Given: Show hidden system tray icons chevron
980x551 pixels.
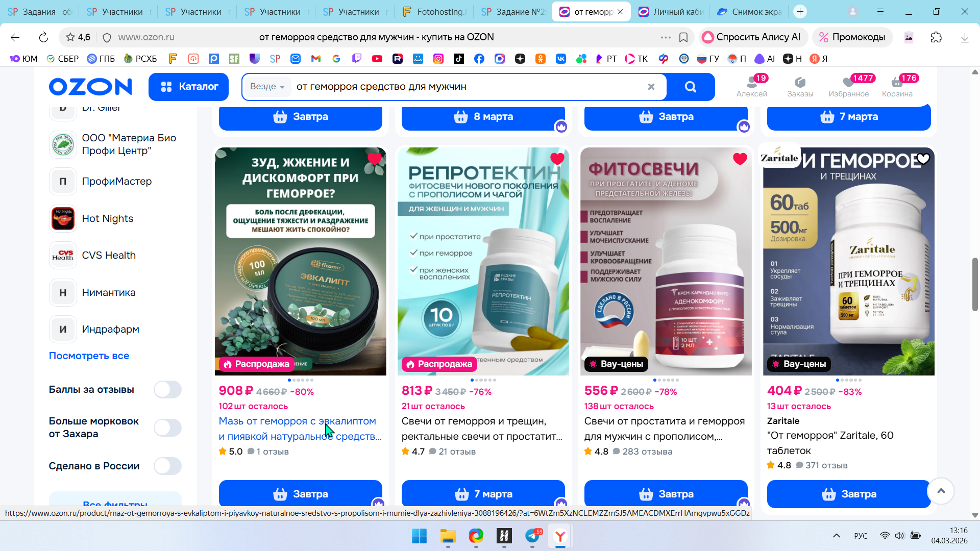Looking at the screenshot, I should pyautogui.click(x=836, y=536).
